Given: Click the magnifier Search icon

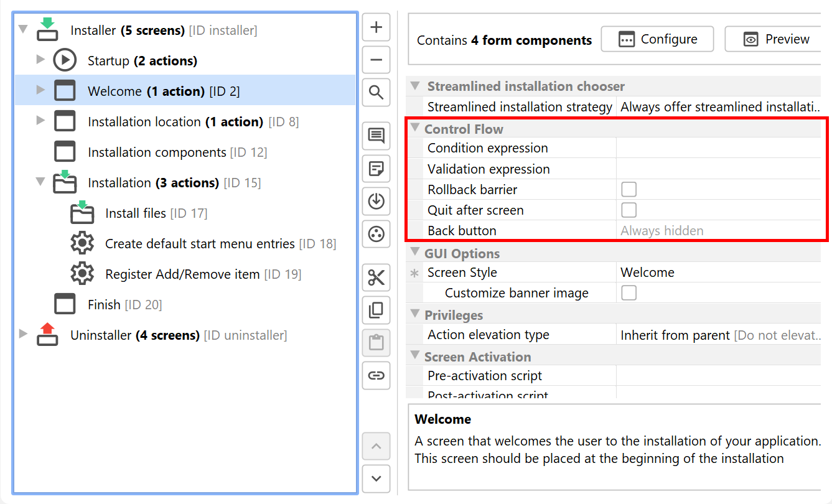Looking at the screenshot, I should [376, 93].
